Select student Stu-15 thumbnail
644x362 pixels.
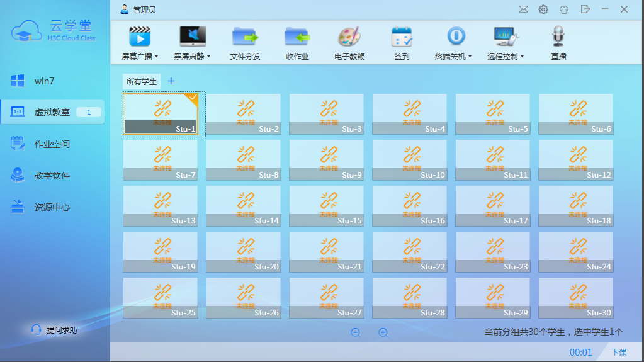327,206
